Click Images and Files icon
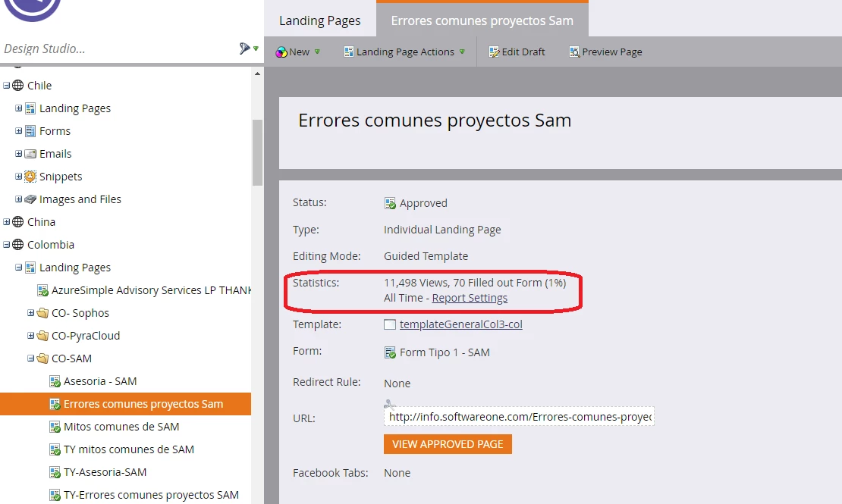Viewport: 842px width, 504px height. [x=30, y=199]
